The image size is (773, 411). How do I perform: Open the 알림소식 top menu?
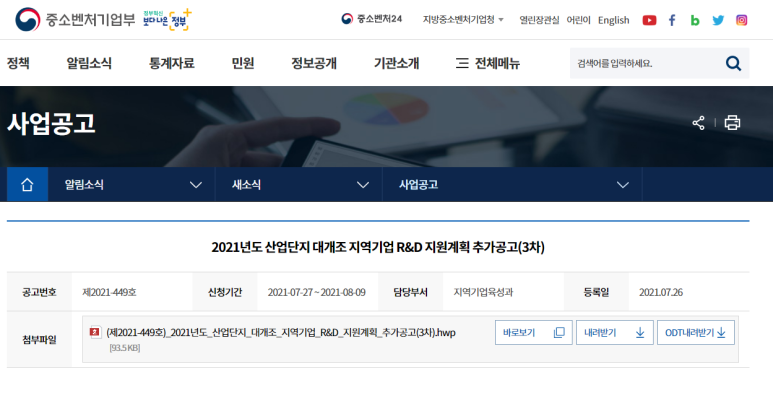click(x=89, y=63)
